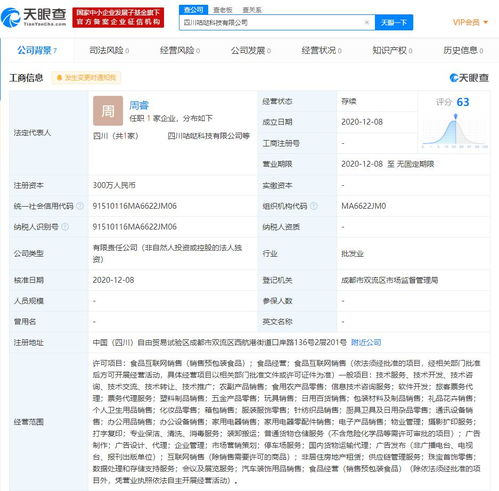The height and width of the screenshot is (491, 499).
Task: Select the 查关系 search tab
Action: click(252, 10)
